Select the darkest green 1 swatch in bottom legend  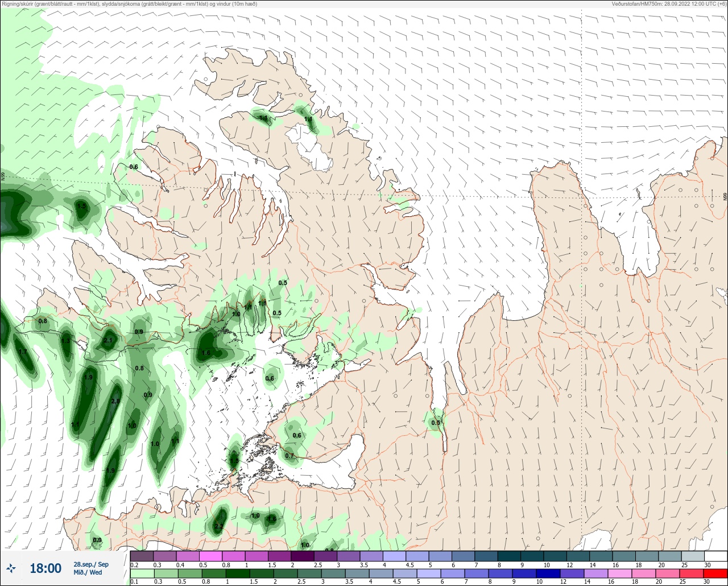(x=238, y=573)
